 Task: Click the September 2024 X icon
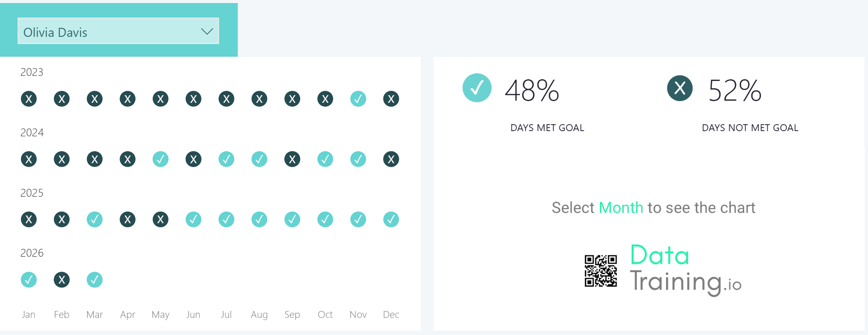[x=292, y=159]
